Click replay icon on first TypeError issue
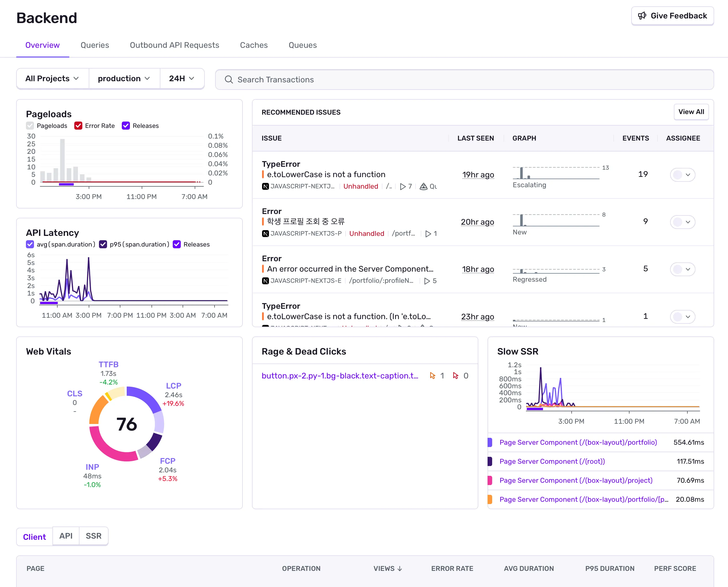Viewport: 728px width, 587px height. click(x=403, y=187)
